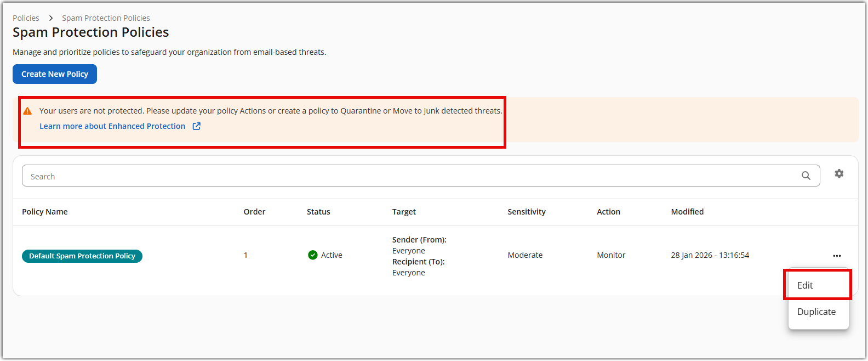Click the Sensitivity column header

click(x=526, y=212)
